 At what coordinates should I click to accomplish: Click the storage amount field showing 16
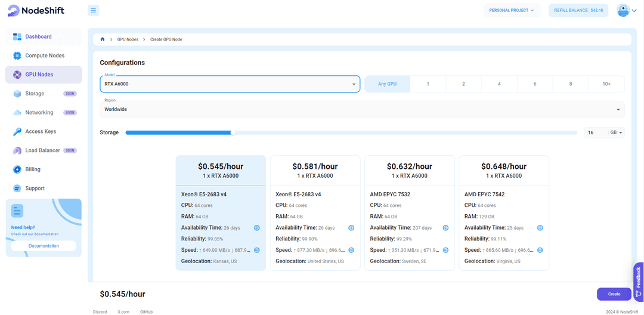pyautogui.click(x=596, y=132)
